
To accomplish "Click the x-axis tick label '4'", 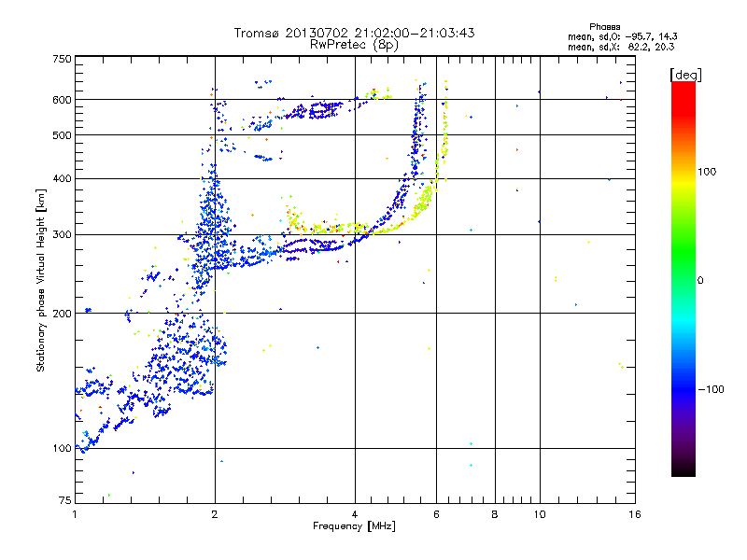I will 355,514.
